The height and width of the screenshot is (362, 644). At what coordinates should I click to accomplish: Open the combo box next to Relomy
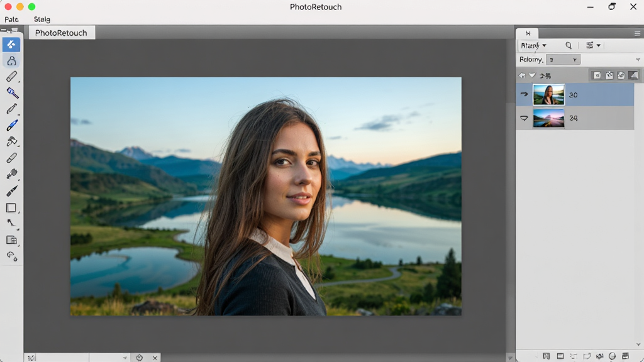(x=563, y=60)
